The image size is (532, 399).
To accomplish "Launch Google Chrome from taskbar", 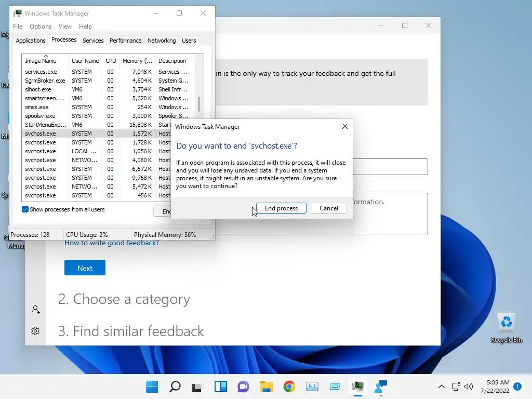I will tap(289, 387).
